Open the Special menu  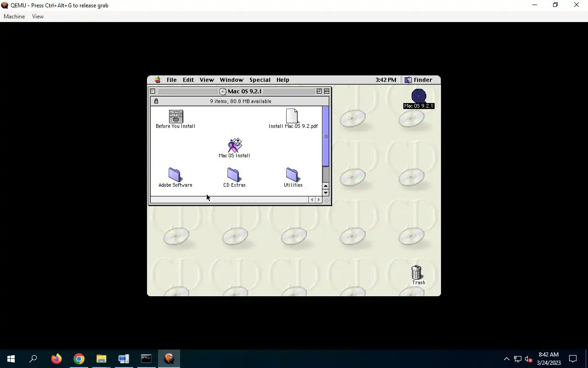point(260,80)
